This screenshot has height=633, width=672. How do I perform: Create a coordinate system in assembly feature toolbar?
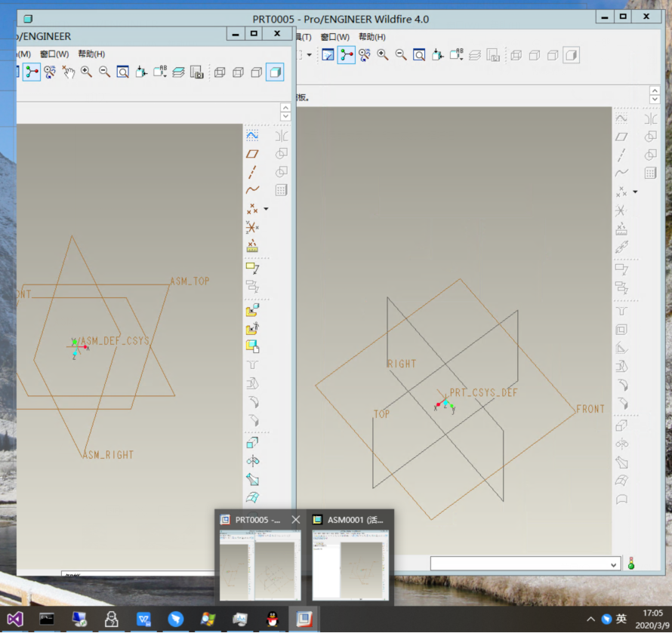click(x=252, y=227)
